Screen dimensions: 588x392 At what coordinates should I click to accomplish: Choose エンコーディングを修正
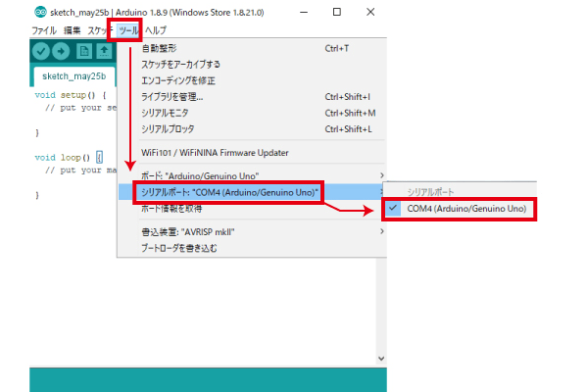252,80
